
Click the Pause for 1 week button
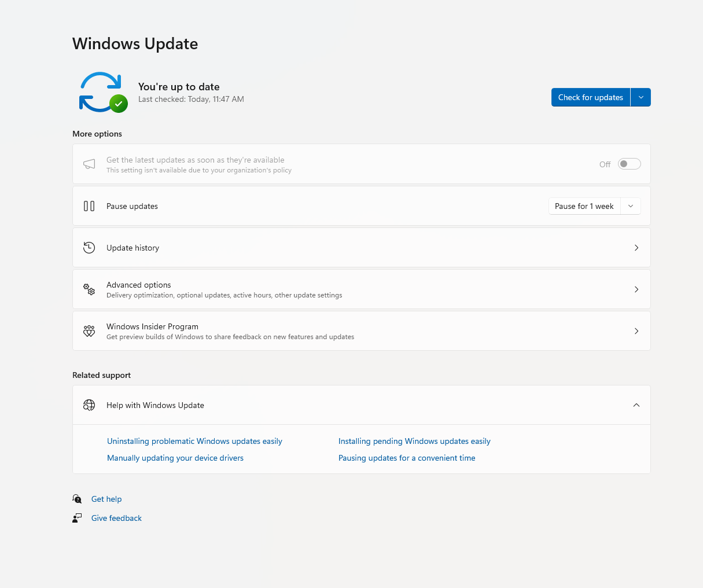584,206
